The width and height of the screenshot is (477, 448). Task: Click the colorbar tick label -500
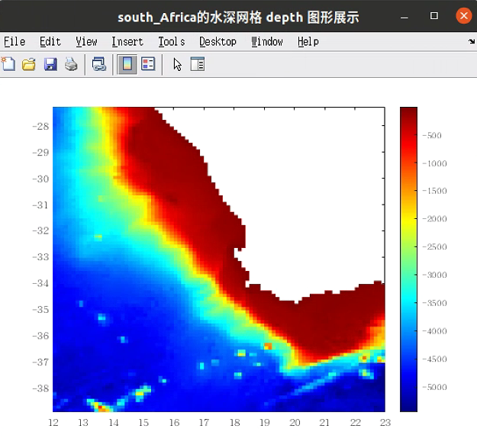[x=432, y=136]
